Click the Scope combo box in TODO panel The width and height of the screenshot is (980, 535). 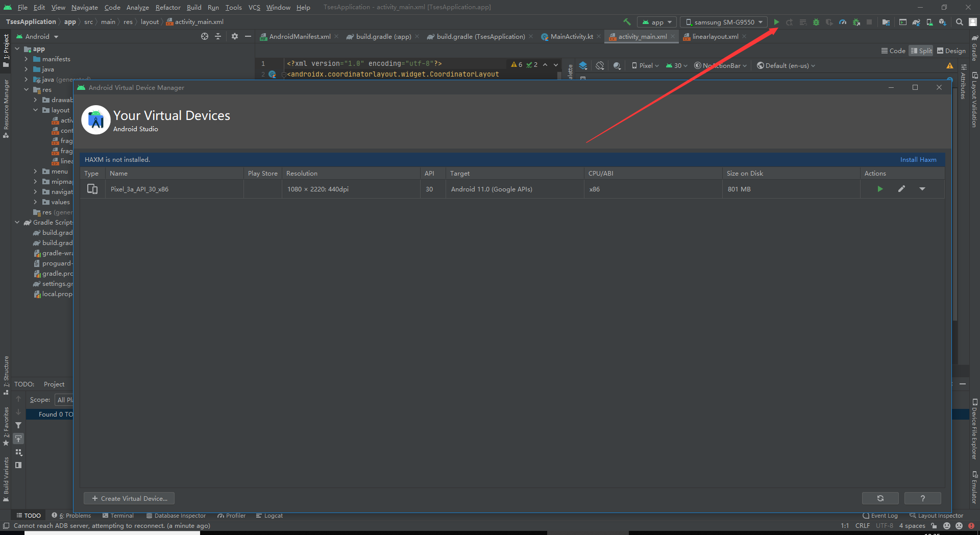[x=64, y=400]
